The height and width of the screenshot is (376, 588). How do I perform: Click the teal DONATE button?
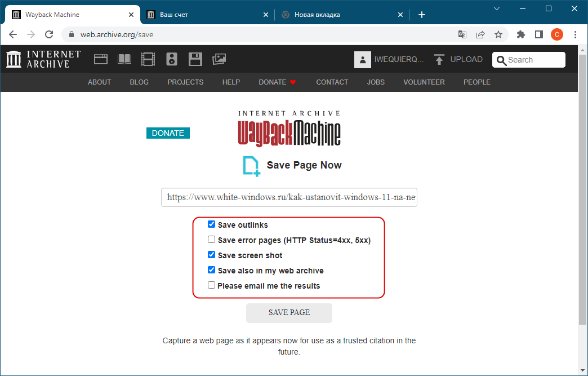tap(168, 133)
